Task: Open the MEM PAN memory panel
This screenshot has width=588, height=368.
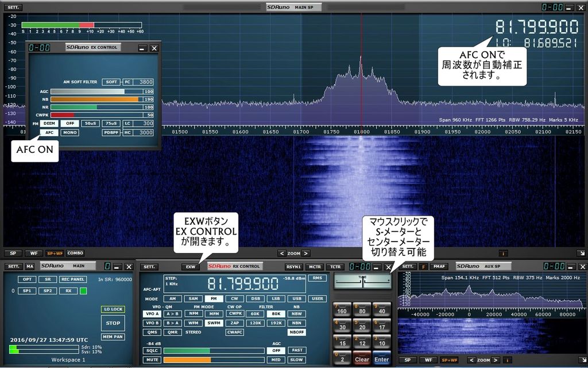Action: (112, 336)
